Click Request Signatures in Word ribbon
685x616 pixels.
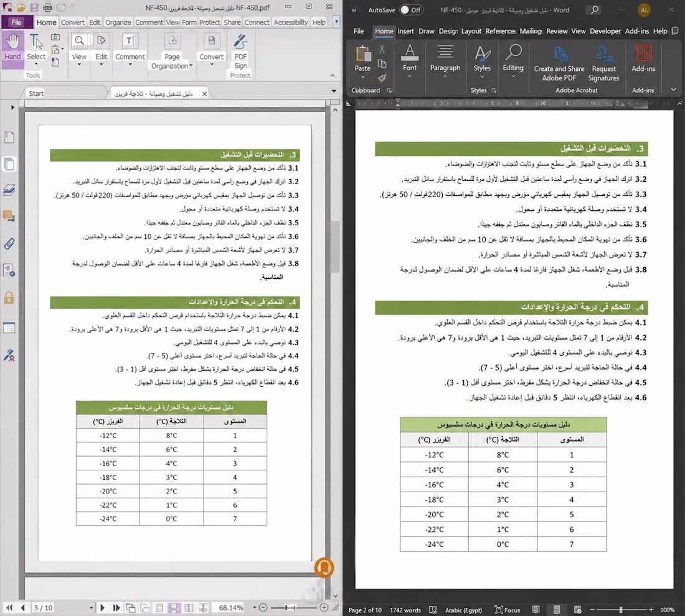tap(604, 63)
